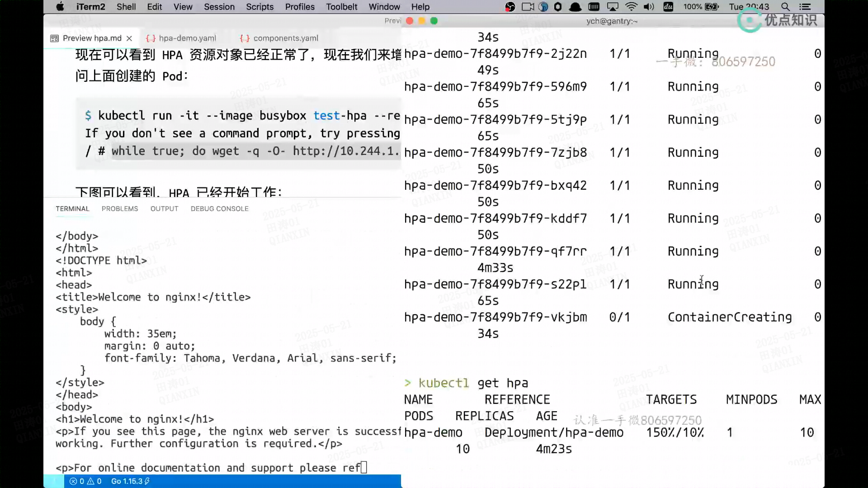Open the Profiles menu
The image size is (868, 488).
(299, 7)
